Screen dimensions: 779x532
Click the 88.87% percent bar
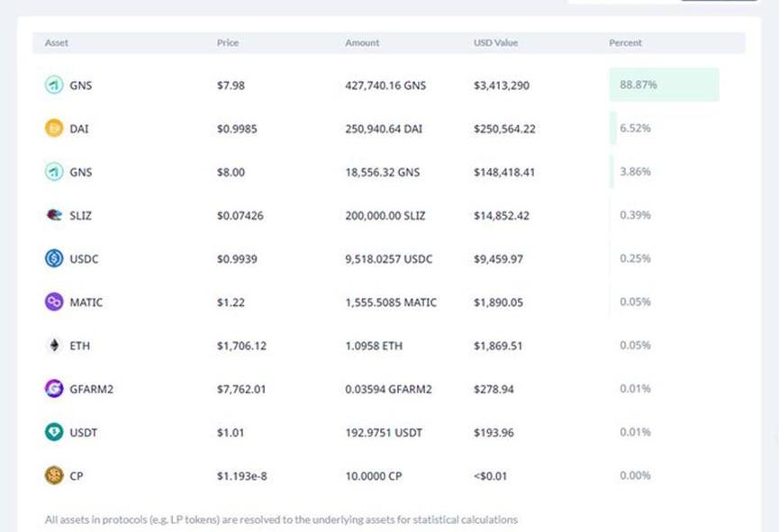coord(665,85)
